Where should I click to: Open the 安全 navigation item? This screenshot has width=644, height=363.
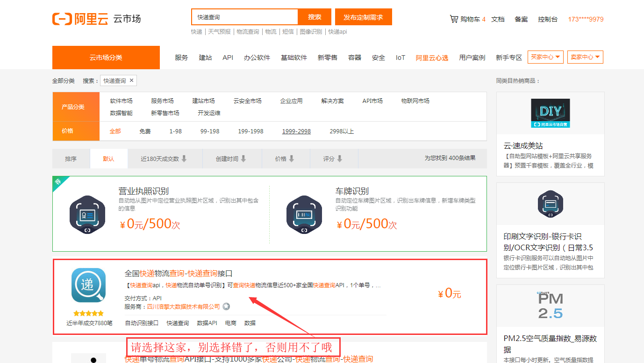click(379, 58)
